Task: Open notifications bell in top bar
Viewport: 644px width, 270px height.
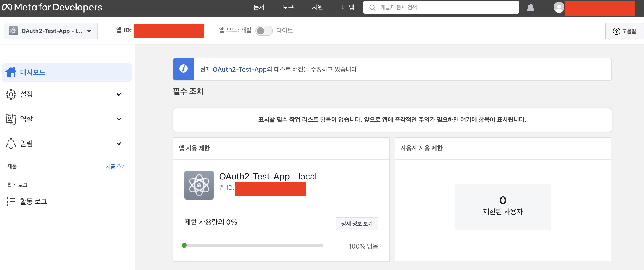Action: (530, 8)
